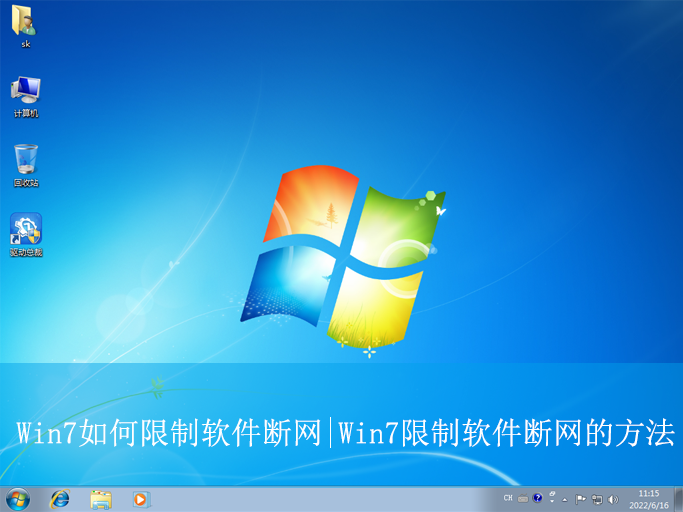Click the blue language bar help icon

(x=537, y=498)
